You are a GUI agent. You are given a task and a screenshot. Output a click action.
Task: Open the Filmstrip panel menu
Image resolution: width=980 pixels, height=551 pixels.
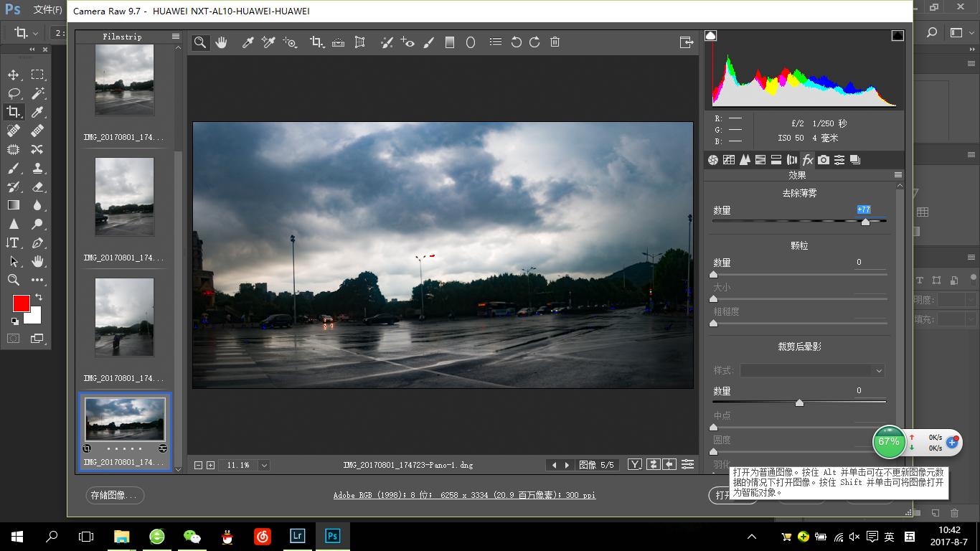176,37
